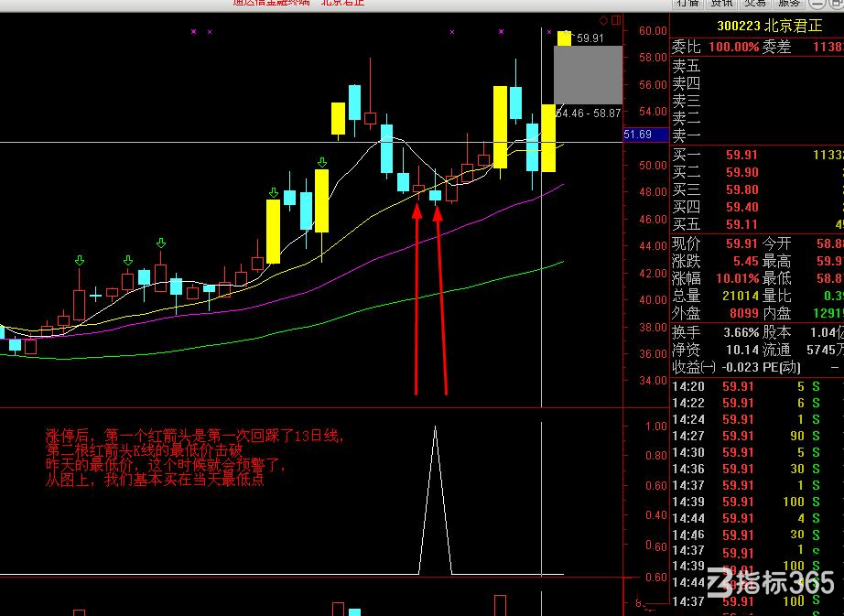Select the 14:24 tick trade row

click(757, 419)
